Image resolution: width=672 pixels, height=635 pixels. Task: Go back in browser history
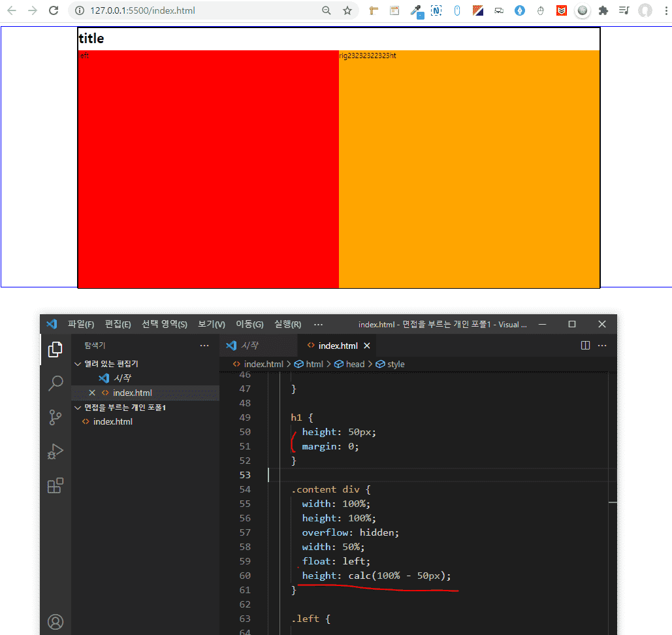(x=12, y=10)
